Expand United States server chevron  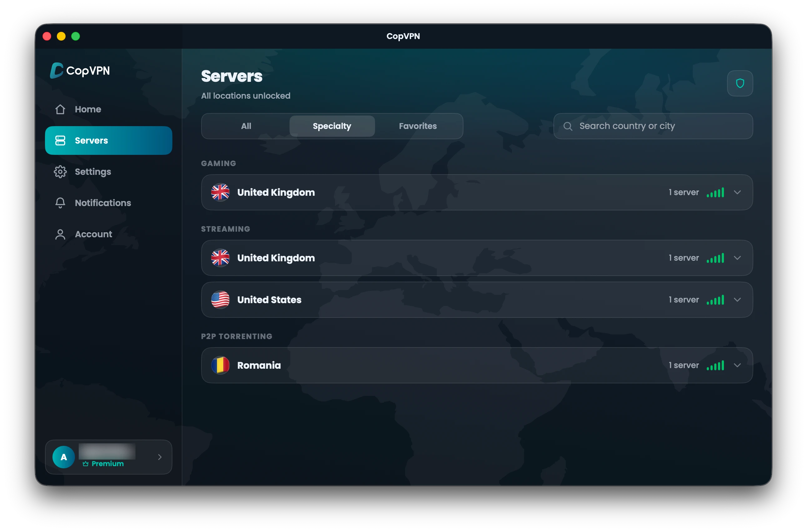(x=737, y=300)
